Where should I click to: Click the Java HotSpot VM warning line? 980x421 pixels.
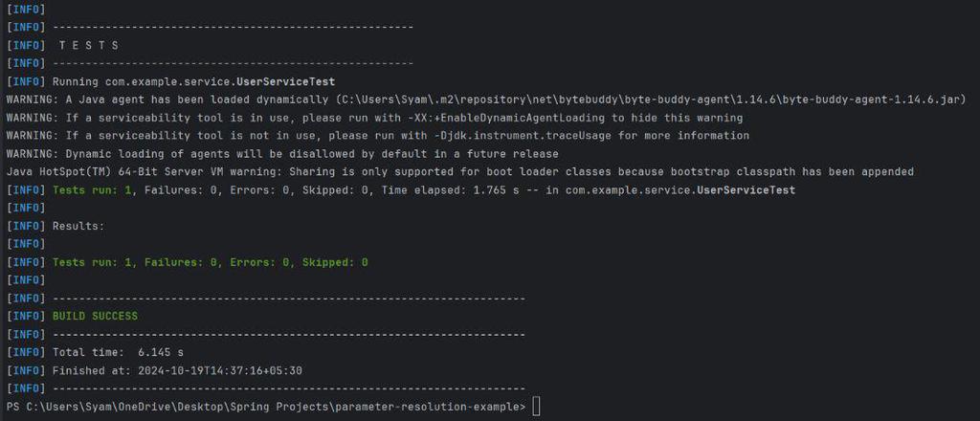pos(459,172)
